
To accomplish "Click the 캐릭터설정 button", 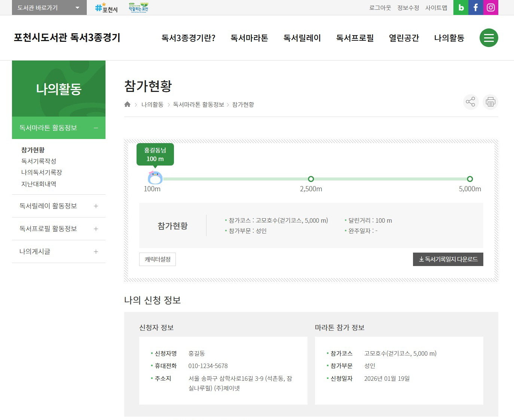I will pyautogui.click(x=157, y=259).
